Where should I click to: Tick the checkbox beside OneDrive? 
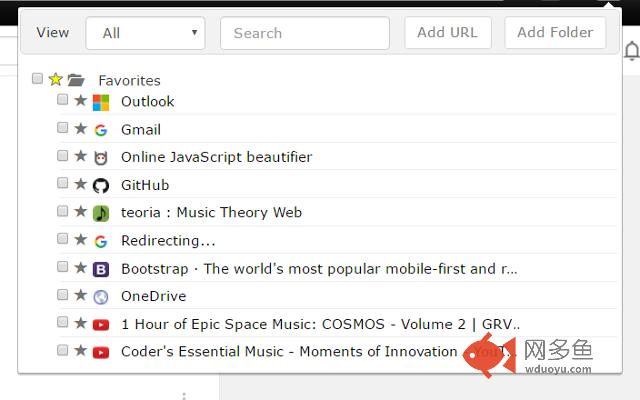62,294
